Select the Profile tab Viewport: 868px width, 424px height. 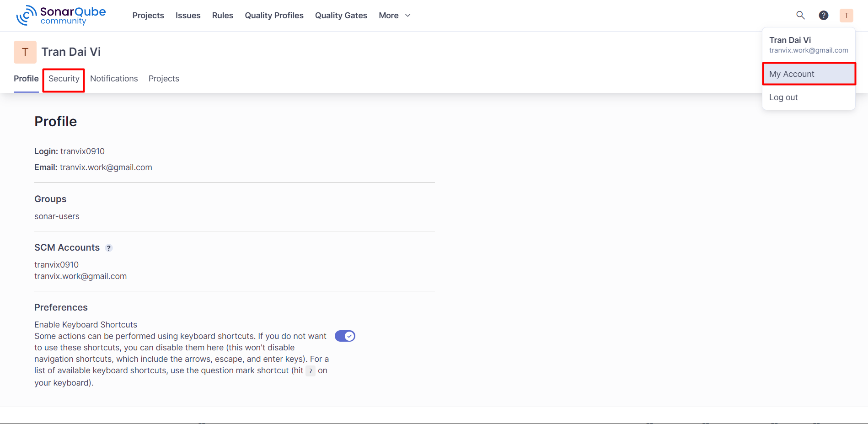pos(26,79)
